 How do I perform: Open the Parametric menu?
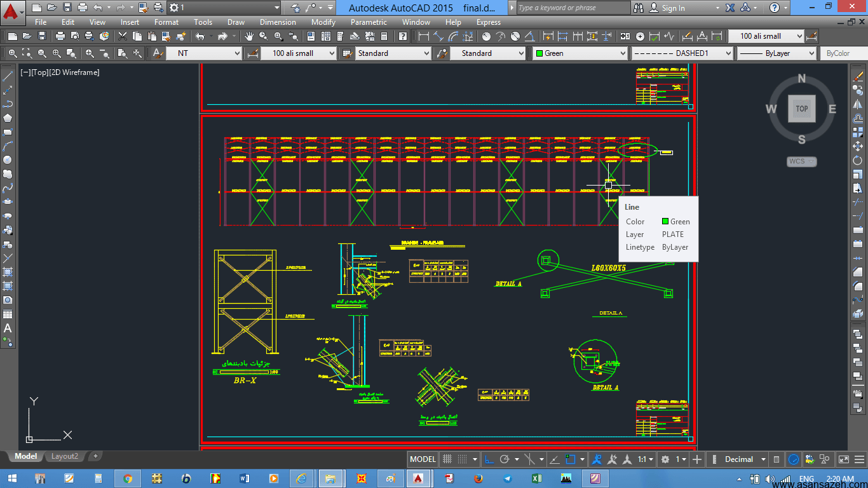[x=369, y=22]
